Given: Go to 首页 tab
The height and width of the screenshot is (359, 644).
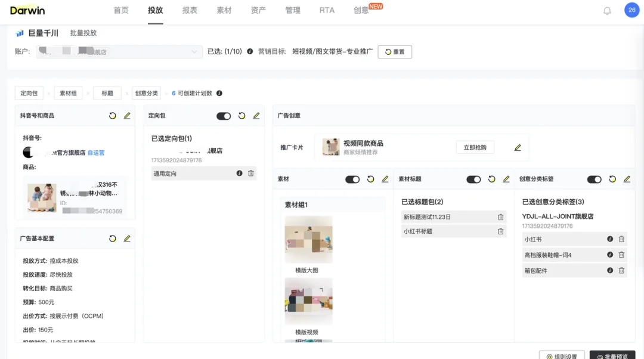Looking at the screenshot, I should pos(121,10).
